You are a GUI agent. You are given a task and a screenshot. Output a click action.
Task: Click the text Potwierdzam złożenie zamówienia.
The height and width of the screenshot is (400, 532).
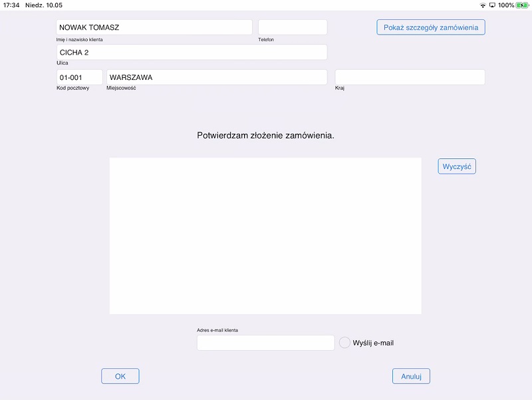tap(265, 136)
